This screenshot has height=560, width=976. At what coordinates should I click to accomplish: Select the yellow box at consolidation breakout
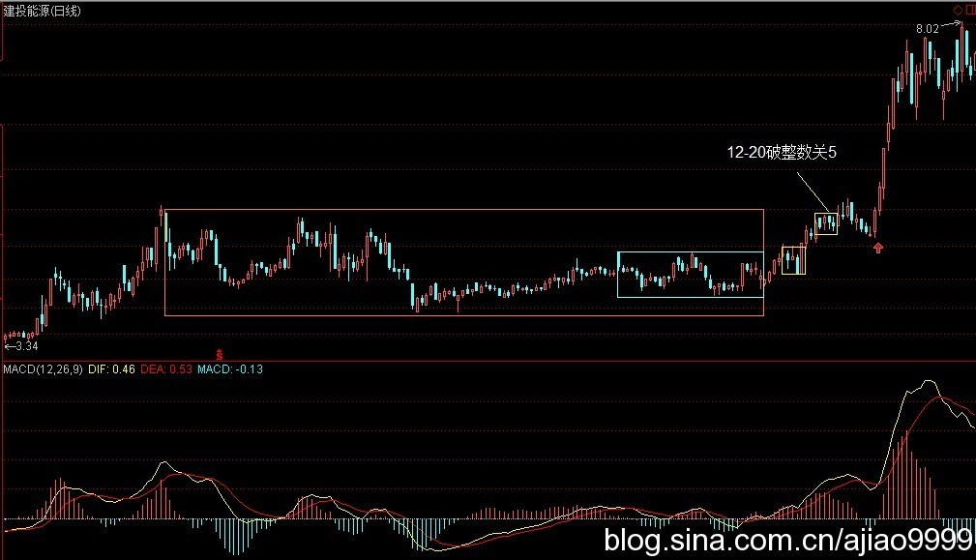[793, 260]
